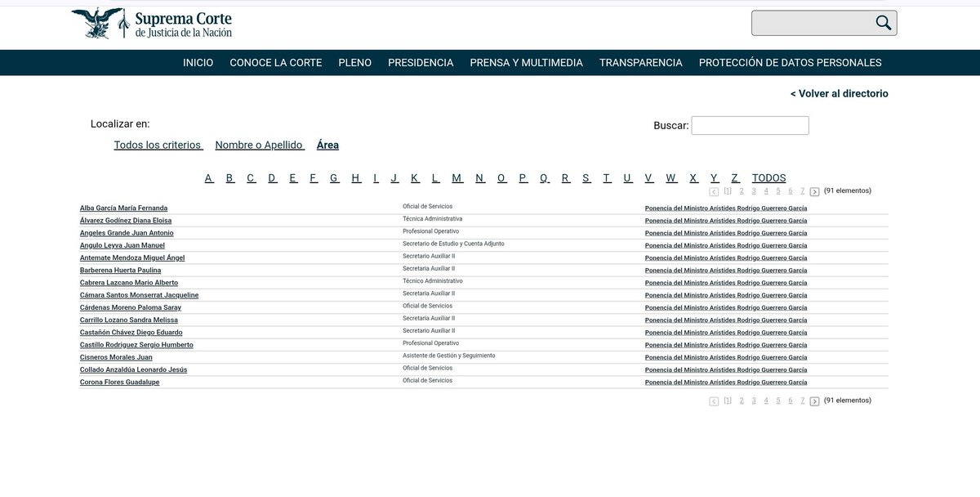Viewport: 980px width, 497px height.
Task: Show TODOS letters filter
Action: pos(769,178)
